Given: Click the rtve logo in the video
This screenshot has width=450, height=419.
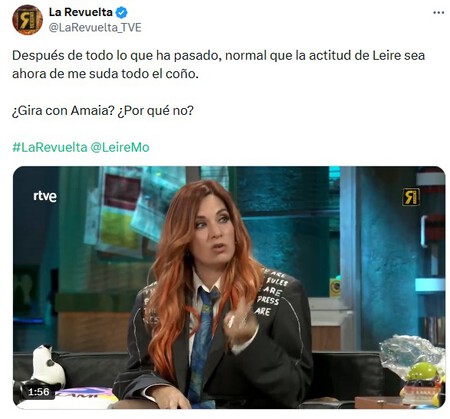Looking at the screenshot, I should 45,196.
